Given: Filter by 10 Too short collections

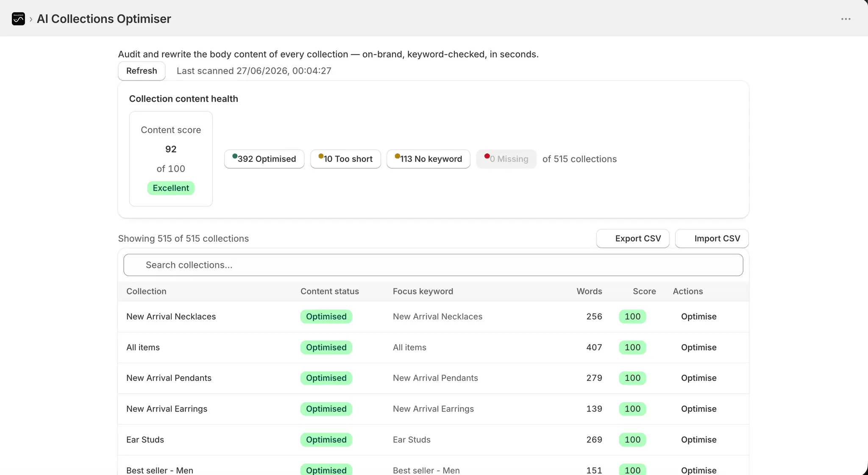Looking at the screenshot, I should click(x=345, y=159).
